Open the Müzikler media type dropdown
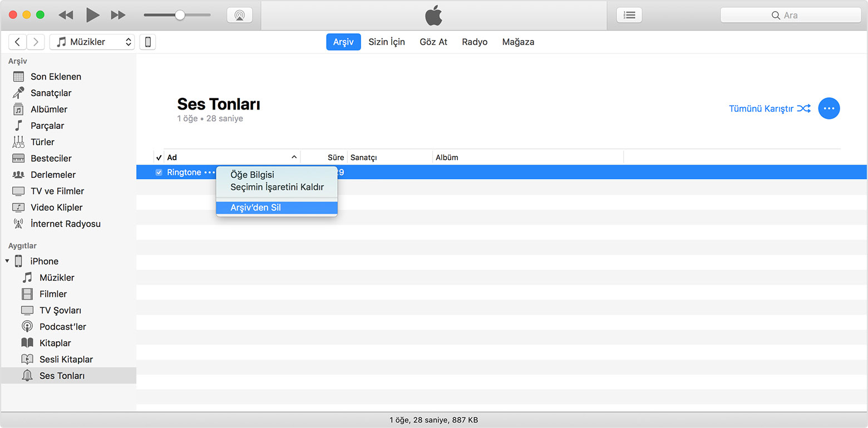Screen dimensions: 868x428 pyautogui.click(x=92, y=42)
